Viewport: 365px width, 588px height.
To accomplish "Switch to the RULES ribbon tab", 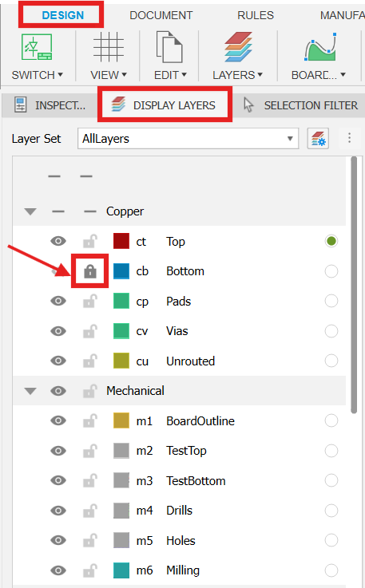I will tap(256, 15).
